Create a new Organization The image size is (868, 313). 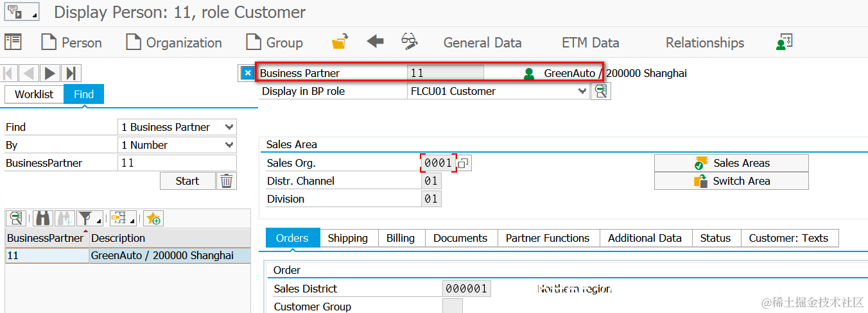[174, 42]
